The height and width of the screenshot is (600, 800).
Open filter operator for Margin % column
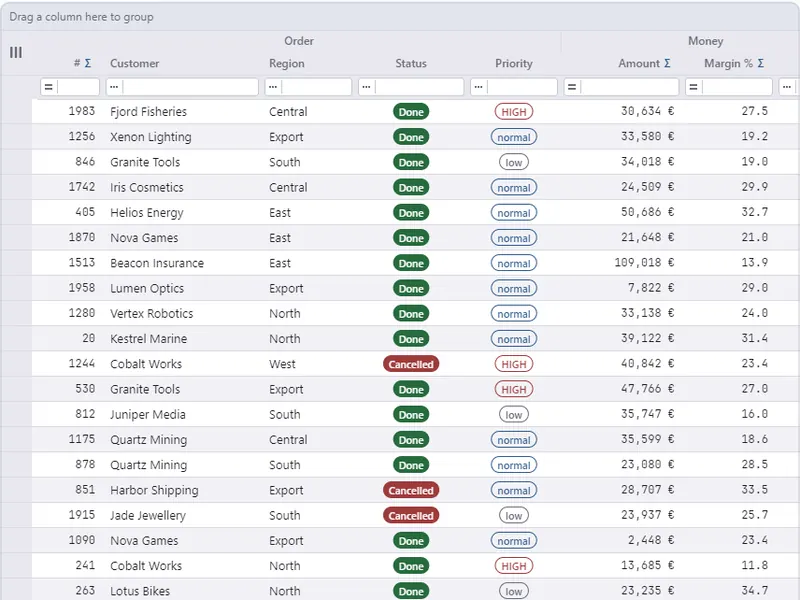click(x=693, y=87)
